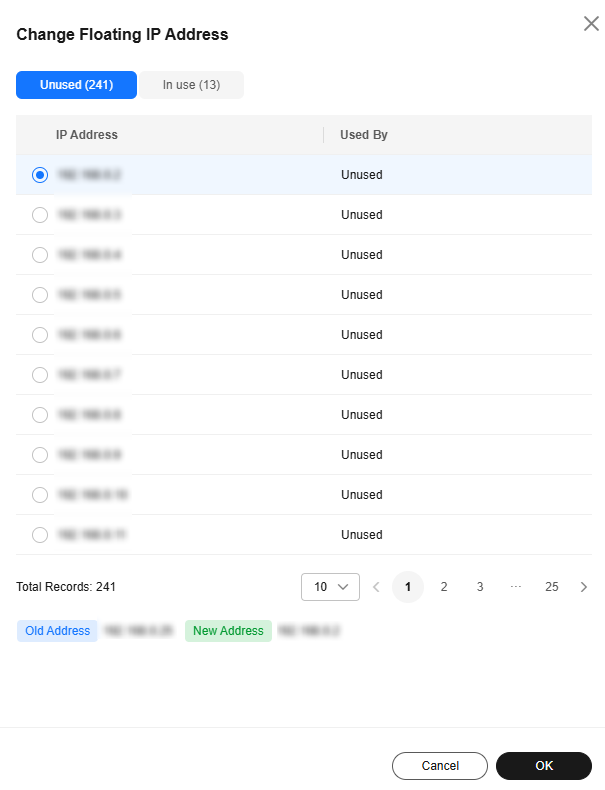Go to previous page arrow
Image resolution: width=605 pixels, height=790 pixels.
[x=376, y=587]
